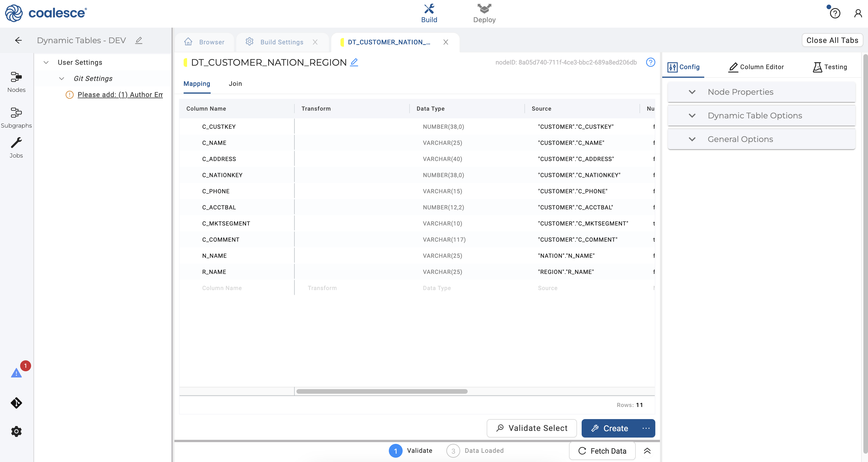This screenshot has width=868, height=462.
Task: Open the Column Editor tab
Action: (756, 67)
